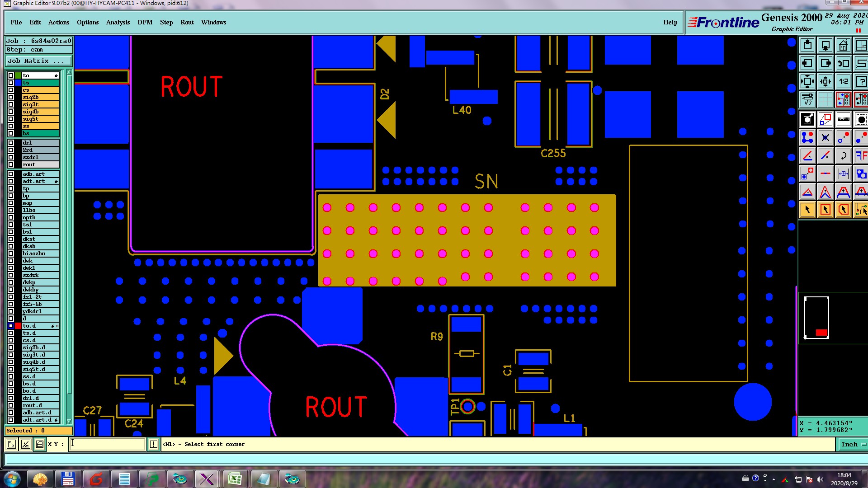The image size is (868, 488).
Task: Select the plain arrow selection tool
Action: (807, 210)
